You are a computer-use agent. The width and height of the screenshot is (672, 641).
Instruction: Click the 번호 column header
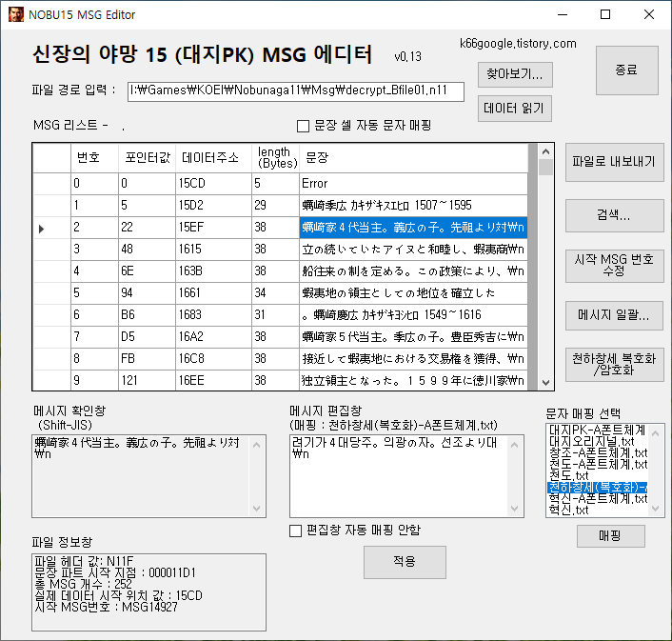click(95, 158)
